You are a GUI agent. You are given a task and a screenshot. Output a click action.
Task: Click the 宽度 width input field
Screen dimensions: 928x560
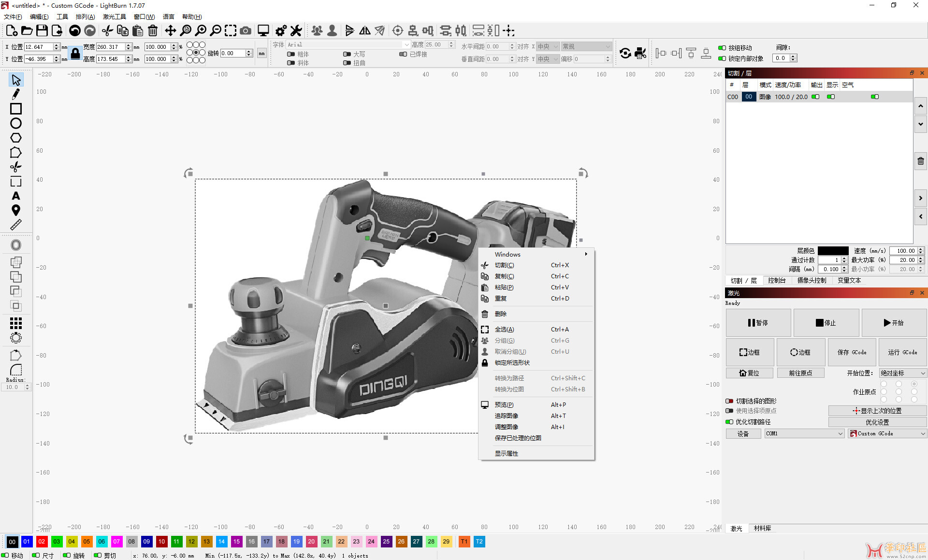click(x=110, y=47)
